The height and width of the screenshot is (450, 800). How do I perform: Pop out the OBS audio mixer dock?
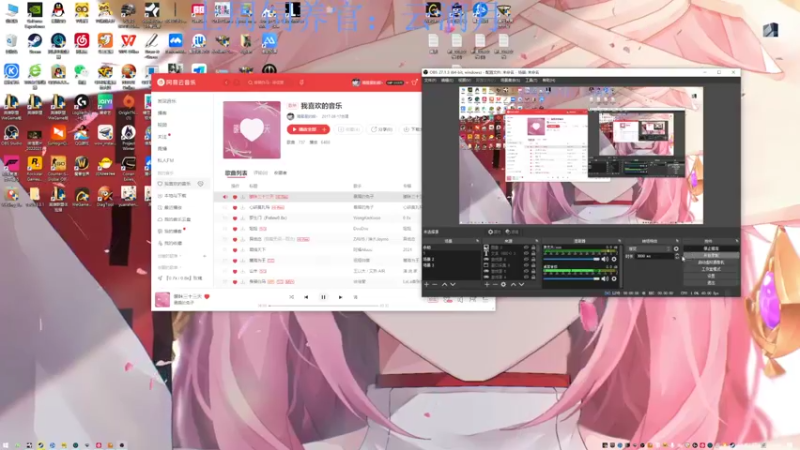click(619, 241)
